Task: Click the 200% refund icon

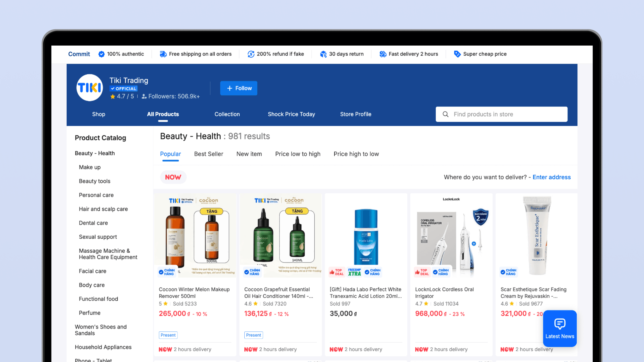Action: click(251, 54)
